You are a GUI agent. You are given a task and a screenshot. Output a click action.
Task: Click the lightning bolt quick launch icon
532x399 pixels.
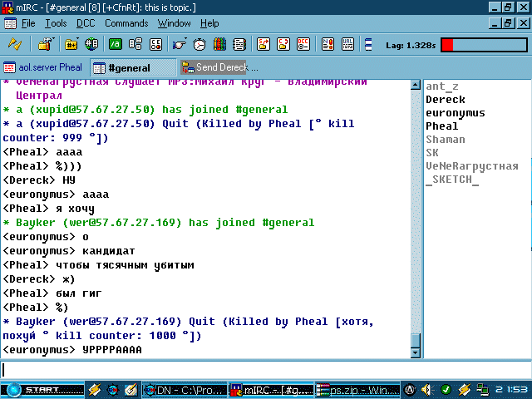[x=95, y=390]
